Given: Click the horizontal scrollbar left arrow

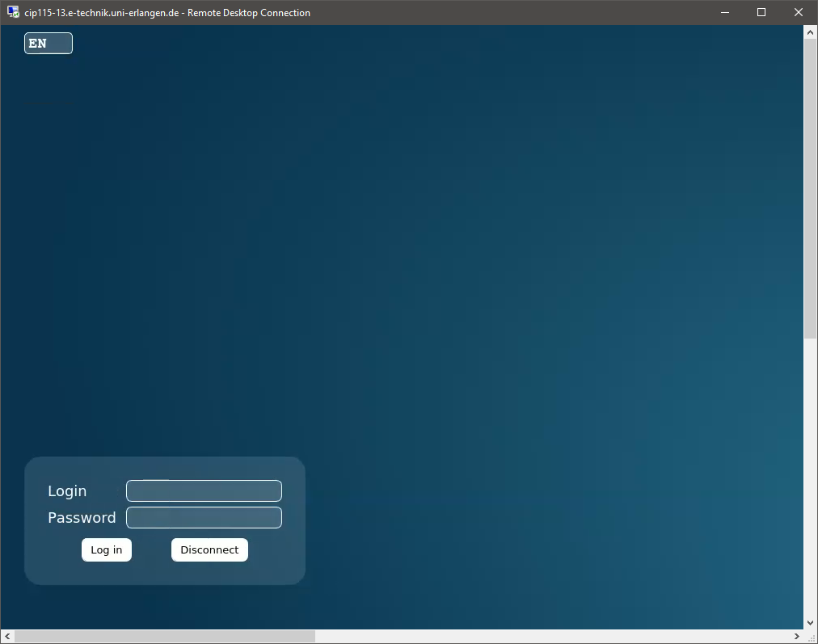Looking at the screenshot, I should coord(7,637).
